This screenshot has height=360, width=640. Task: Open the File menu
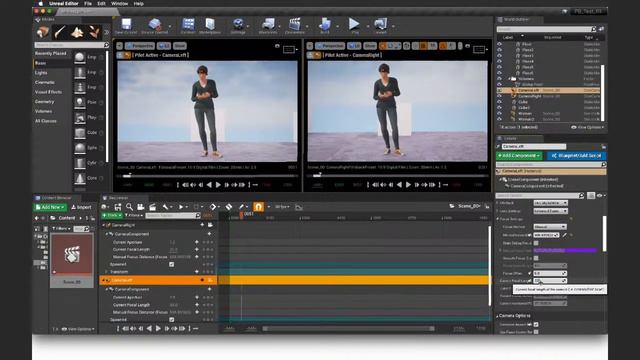pos(88,3)
